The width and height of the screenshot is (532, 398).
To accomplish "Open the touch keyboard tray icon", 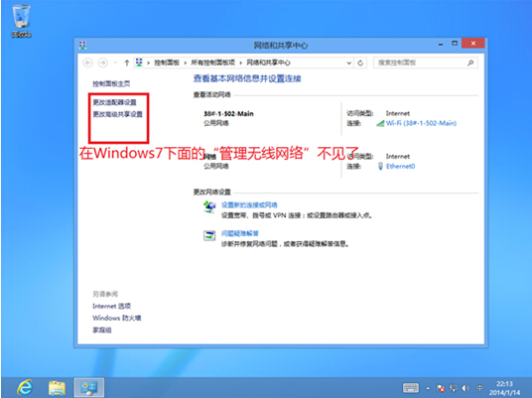I will click(410, 387).
